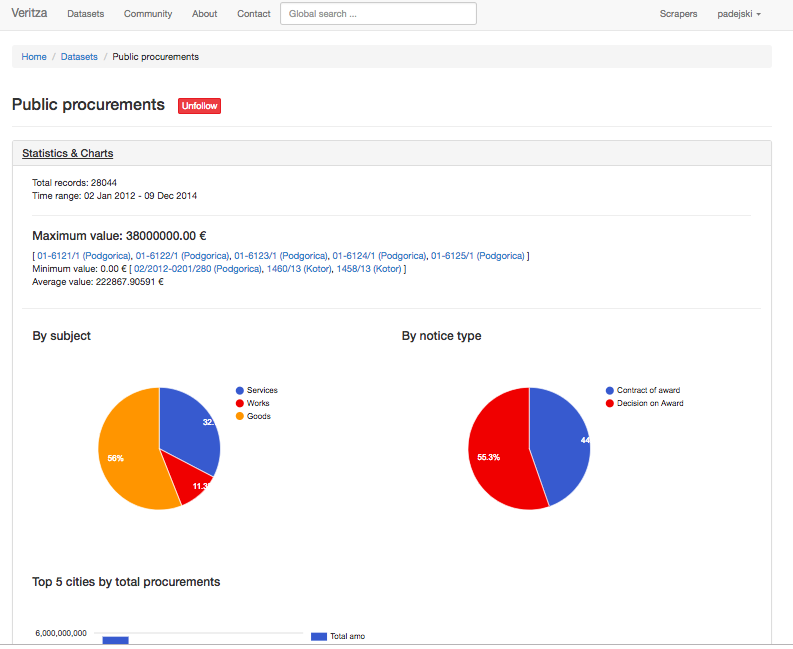
Task: Click the 6,000,000,000 axis label
Action: pyautogui.click(x=61, y=633)
